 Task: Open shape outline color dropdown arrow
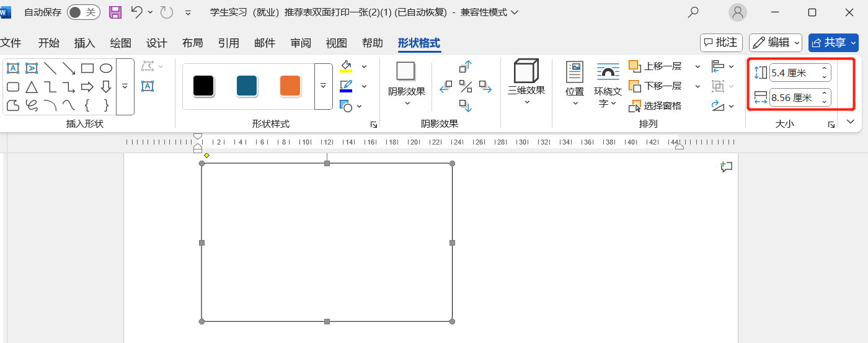[x=364, y=86]
